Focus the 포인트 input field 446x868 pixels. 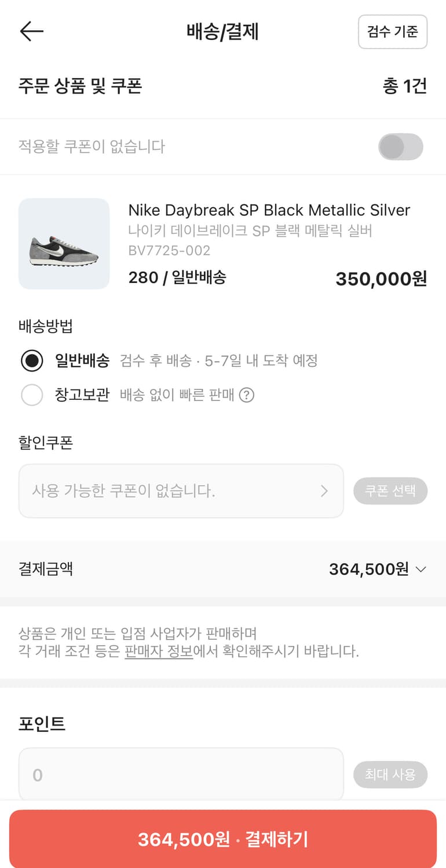[181, 774]
